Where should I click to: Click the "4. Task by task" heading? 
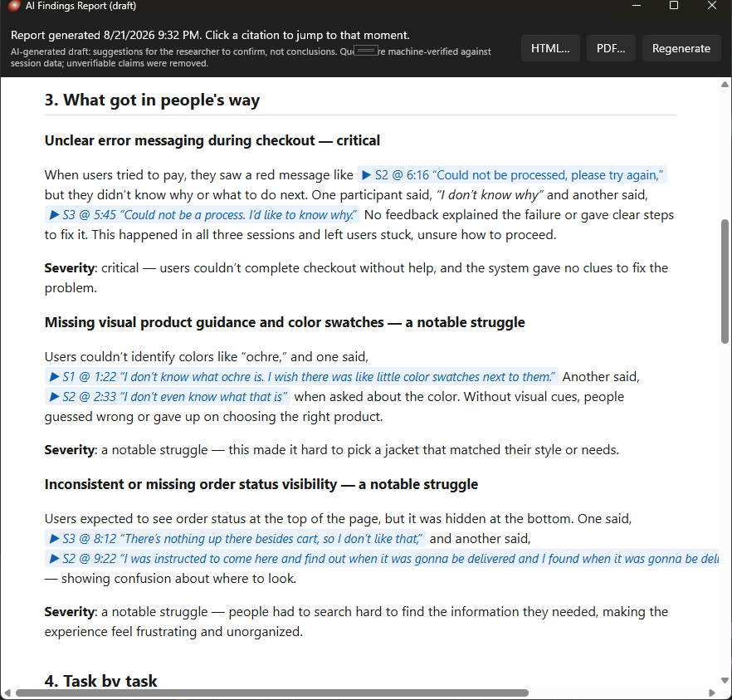101,681
